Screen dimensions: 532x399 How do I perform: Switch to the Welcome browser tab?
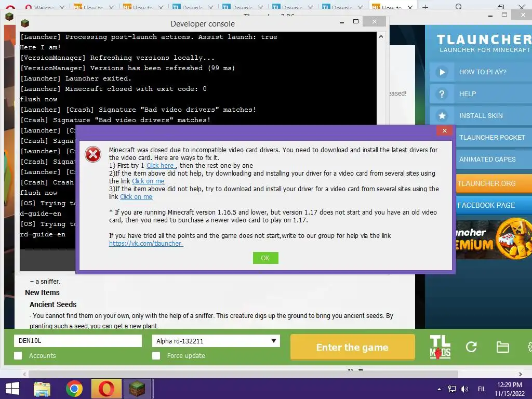click(x=45, y=7)
